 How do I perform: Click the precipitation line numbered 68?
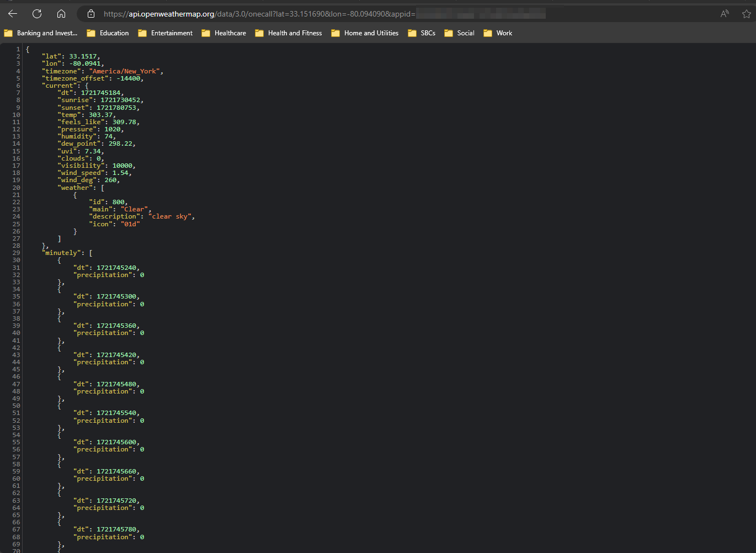[109, 537]
